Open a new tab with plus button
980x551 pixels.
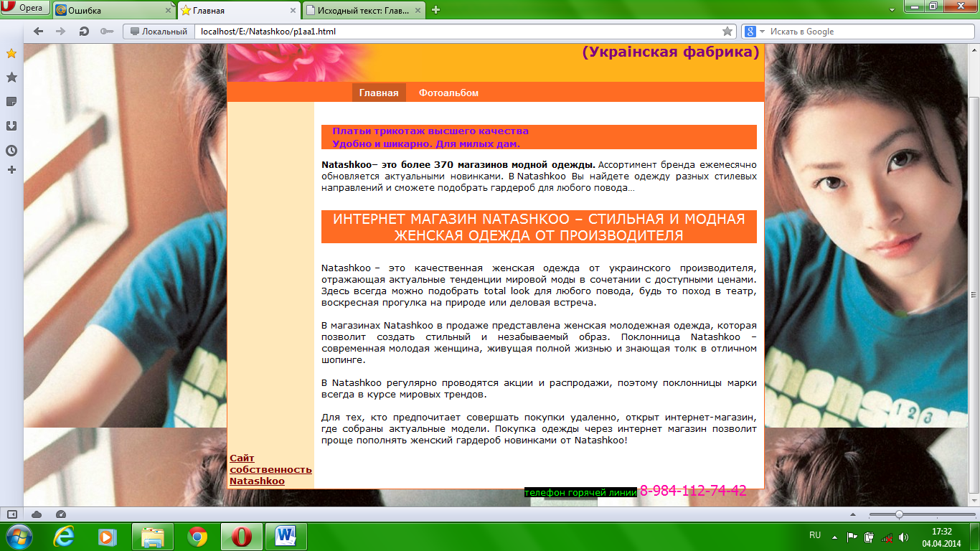435,10
